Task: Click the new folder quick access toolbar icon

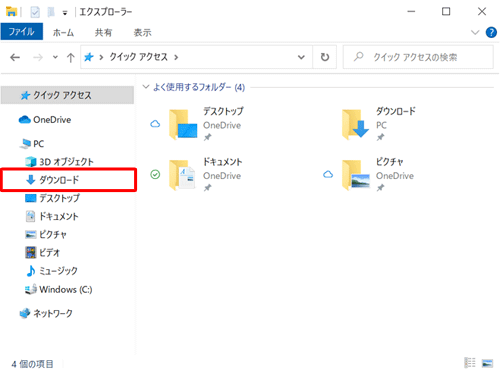Action: (51, 12)
